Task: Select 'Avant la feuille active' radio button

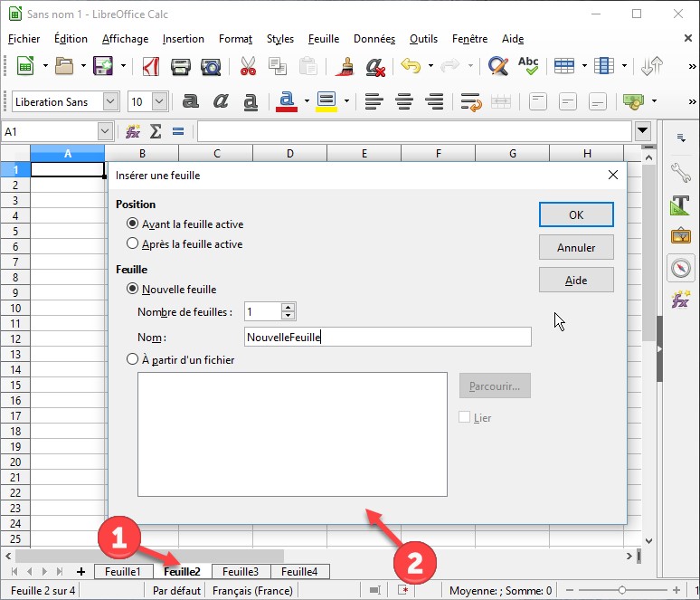Action: click(x=133, y=224)
